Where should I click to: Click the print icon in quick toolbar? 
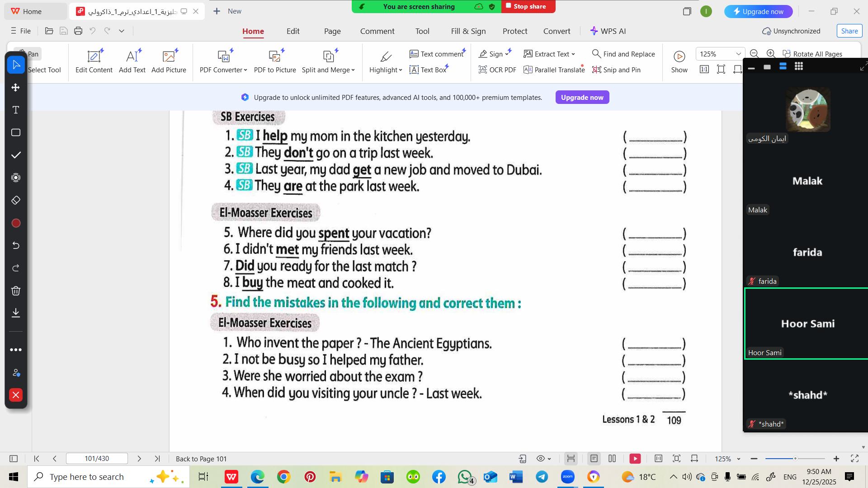click(78, 31)
